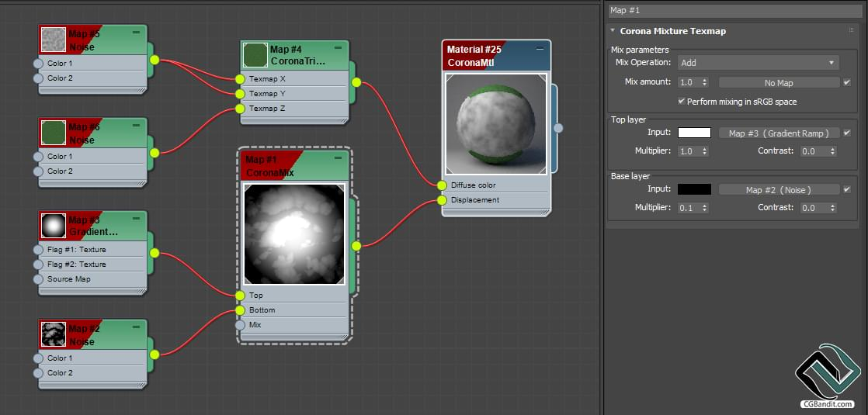
Task: Click the Texmap Y input socket
Action: coord(240,94)
